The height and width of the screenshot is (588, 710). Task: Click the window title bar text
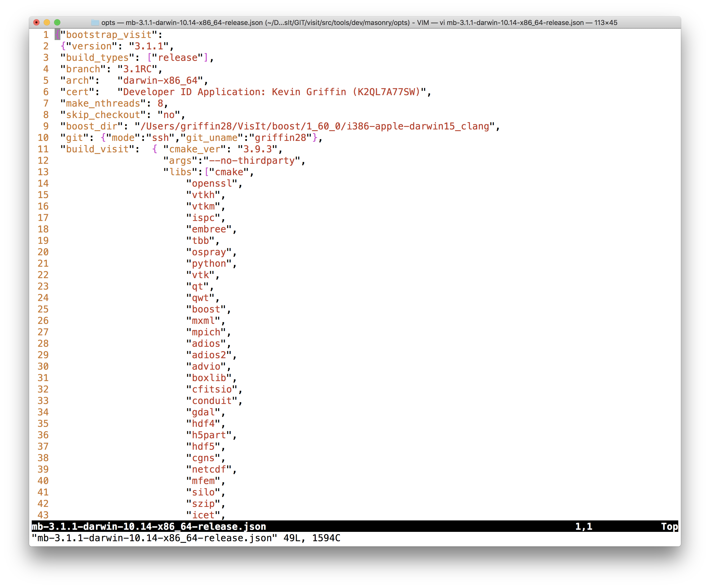359,23
